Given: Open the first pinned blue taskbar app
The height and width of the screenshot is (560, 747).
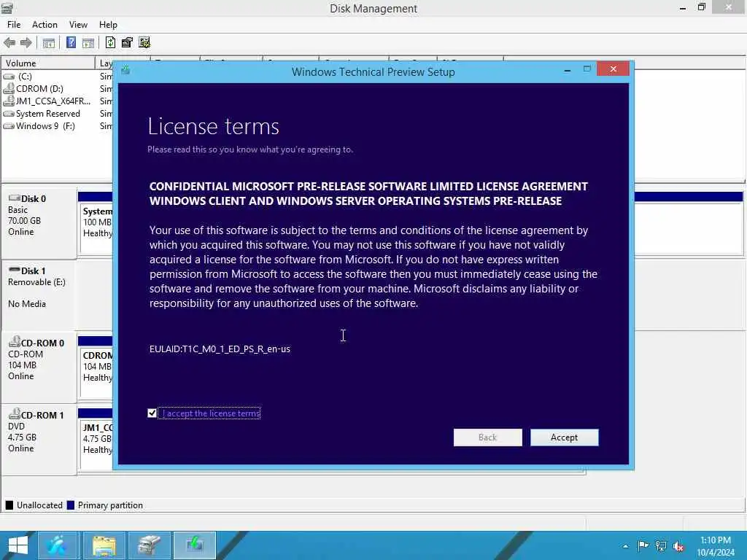Looking at the screenshot, I should (x=57, y=545).
